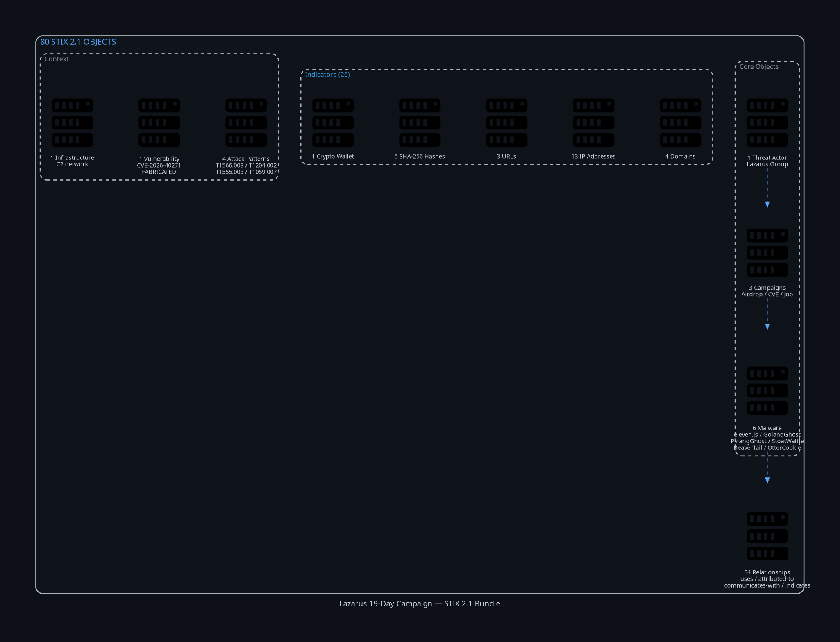This screenshot has height=642, width=840.
Task: Select the Vulnerability CVE-2026-40271 server icon
Action: coord(159,123)
